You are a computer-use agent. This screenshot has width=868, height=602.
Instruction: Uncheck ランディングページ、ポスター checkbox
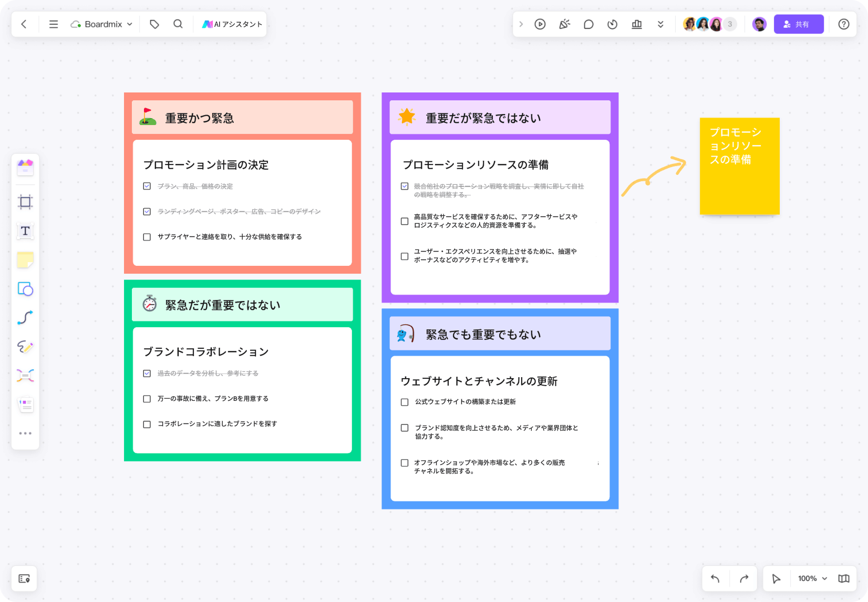point(147,211)
